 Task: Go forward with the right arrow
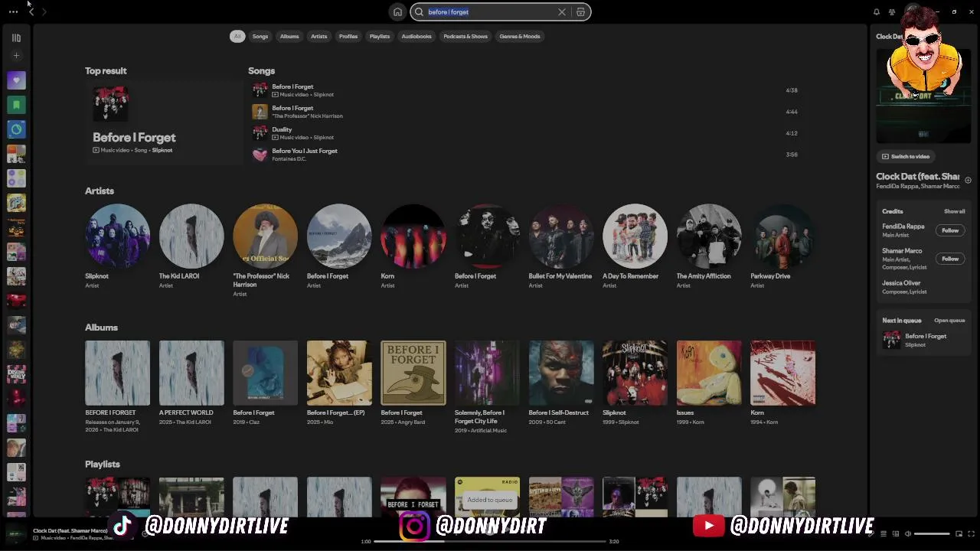pyautogui.click(x=44, y=11)
